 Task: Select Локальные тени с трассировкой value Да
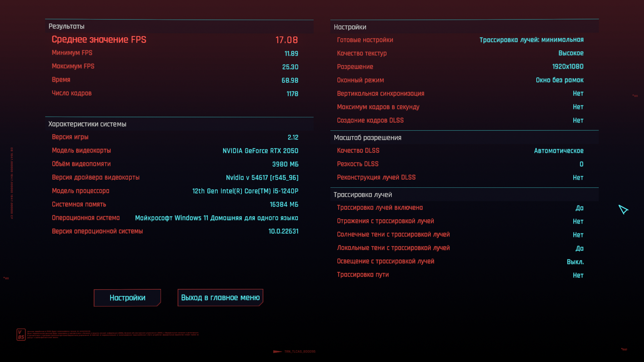click(x=579, y=248)
